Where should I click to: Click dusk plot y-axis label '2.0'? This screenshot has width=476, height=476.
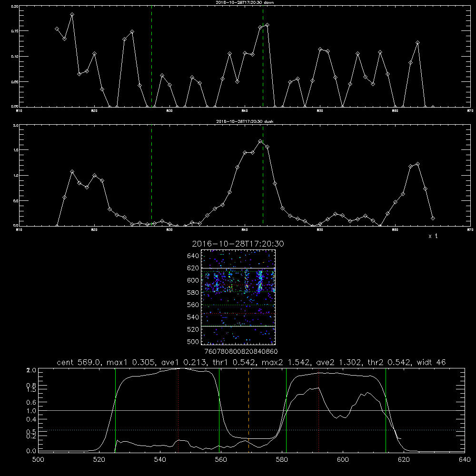click(x=16, y=125)
